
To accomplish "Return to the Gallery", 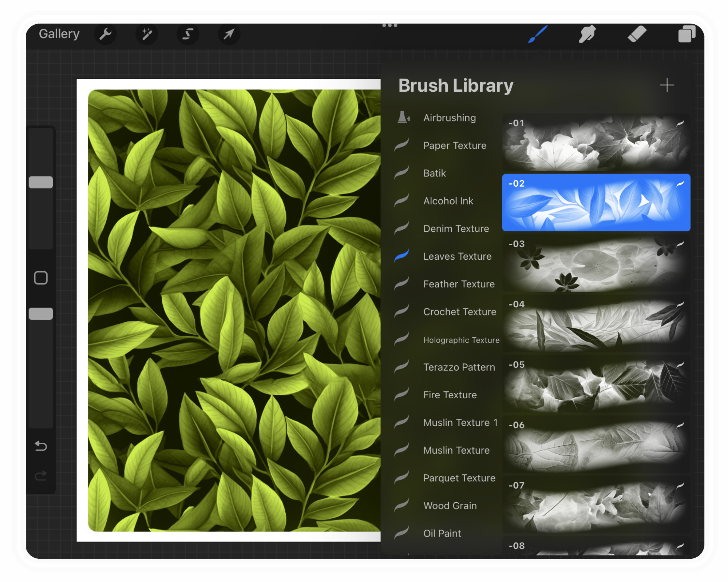I will (59, 33).
